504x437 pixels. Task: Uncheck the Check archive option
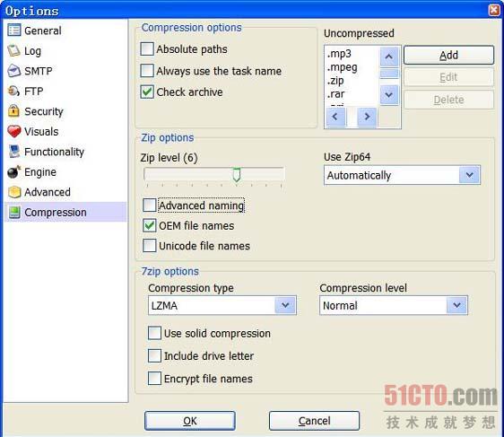coord(147,92)
